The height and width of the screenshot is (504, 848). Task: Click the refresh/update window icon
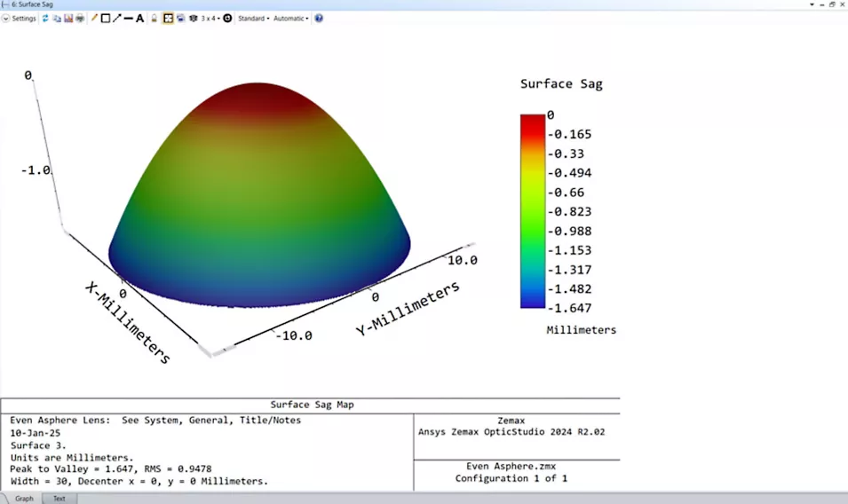(x=45, y=18)
